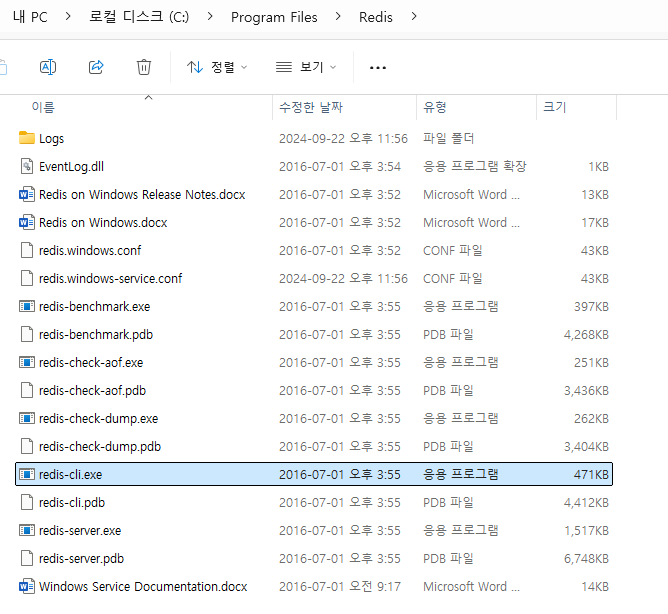The image size is (668, 614).
Task: Click the Share toolbar icon
Action: click(96, 67)
